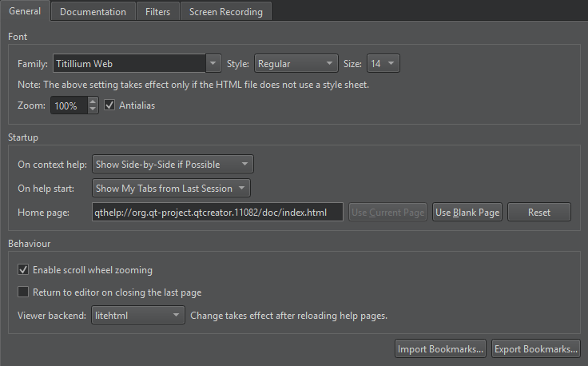The image size is (588, 366).
Task: Enable Return to editor on closing
Action: [x=23, y=292]
